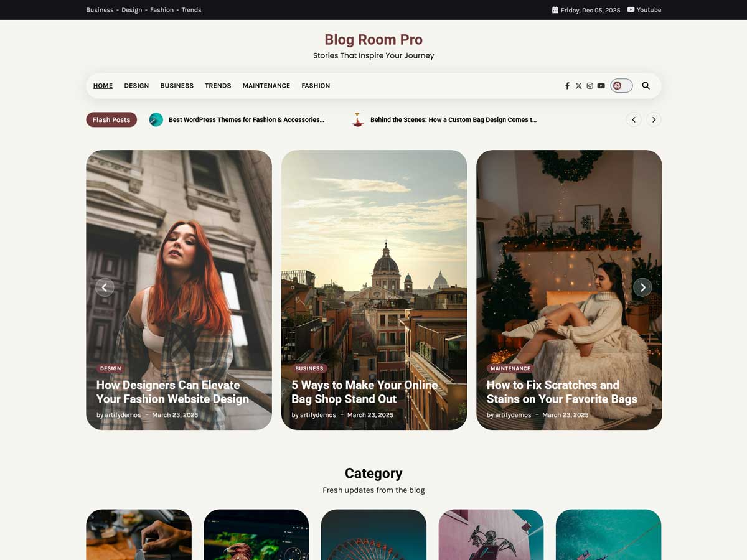Open flash post about Best WordPress Themes
Screen dimensions: 747x560
coord(247,119)
